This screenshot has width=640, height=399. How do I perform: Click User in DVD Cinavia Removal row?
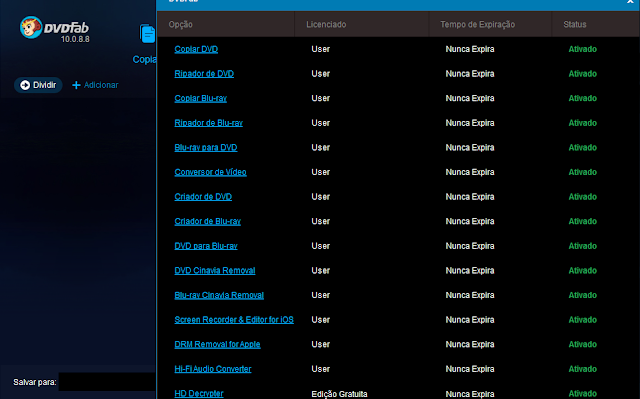[320, 270]
